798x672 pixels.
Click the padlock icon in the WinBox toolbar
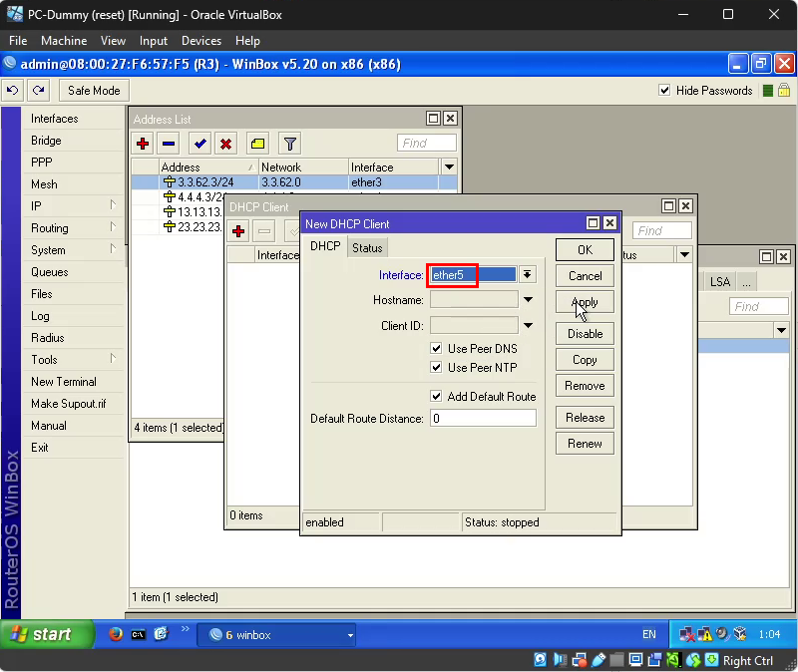tap(784, 90)
